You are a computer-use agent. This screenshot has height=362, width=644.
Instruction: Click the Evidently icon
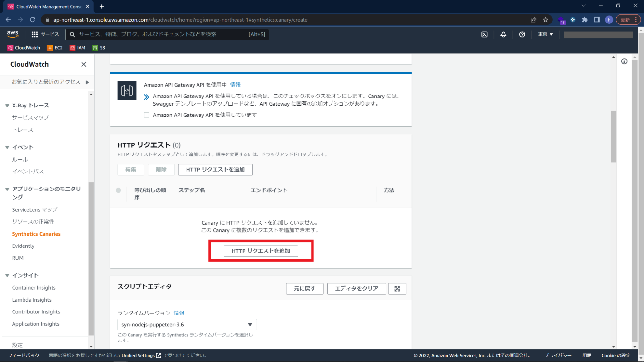tap(23, 245)
